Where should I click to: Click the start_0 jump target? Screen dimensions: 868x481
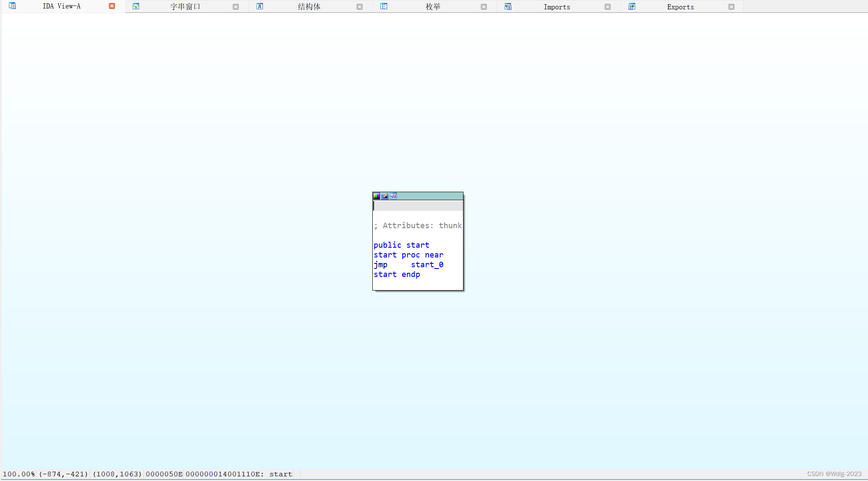427,265
